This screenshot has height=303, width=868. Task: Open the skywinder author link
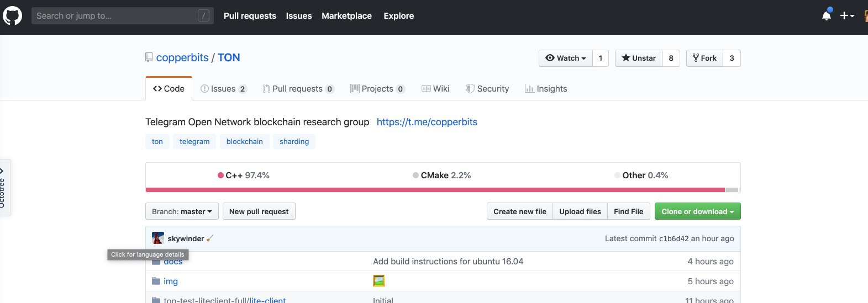click(186, 238)
